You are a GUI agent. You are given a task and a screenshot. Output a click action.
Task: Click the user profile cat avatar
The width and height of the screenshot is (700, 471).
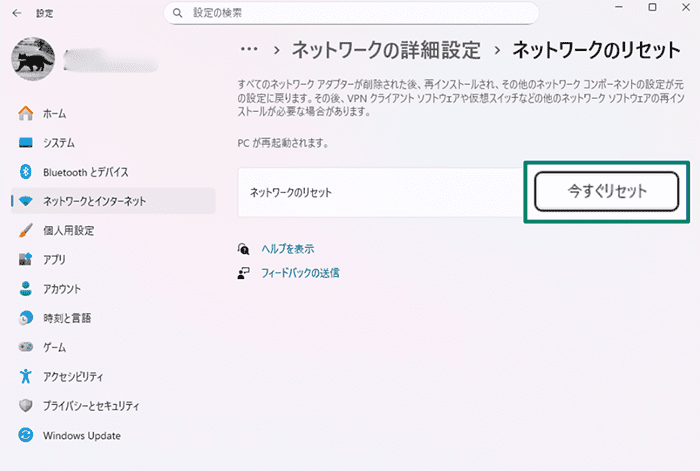[33, 59]
